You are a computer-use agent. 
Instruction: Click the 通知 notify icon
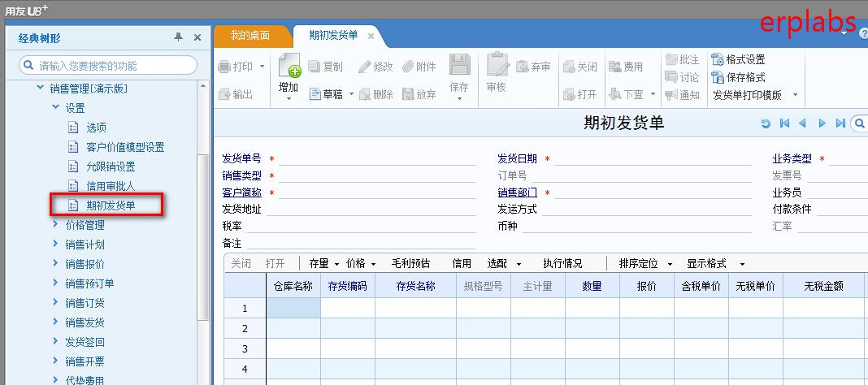coord(671,94)
